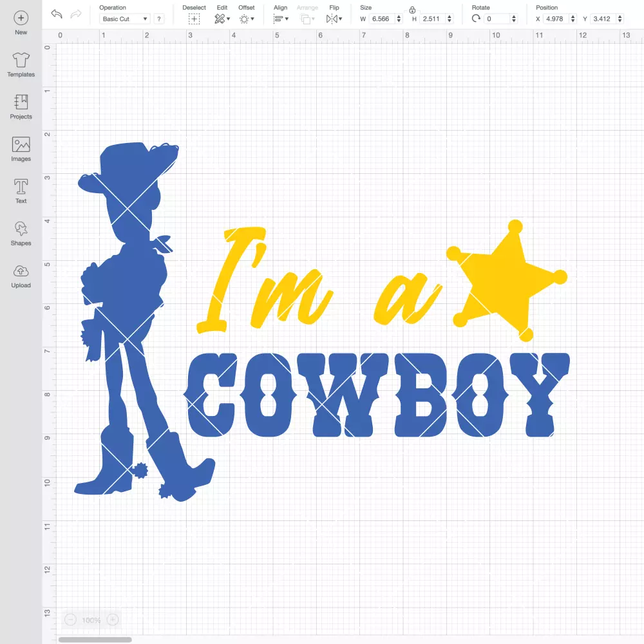The image size is (644, 644).
Task: Open the Templates panel
Action: pos(21,65)
